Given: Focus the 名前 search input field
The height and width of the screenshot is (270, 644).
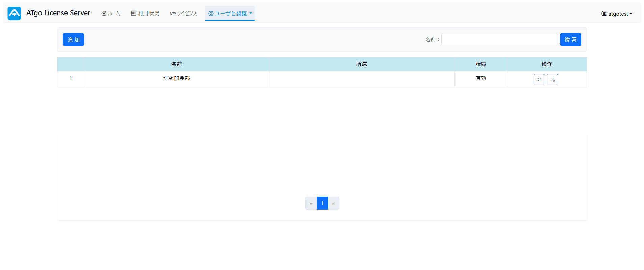Looking at the screenshot, I should click(499, 39).
